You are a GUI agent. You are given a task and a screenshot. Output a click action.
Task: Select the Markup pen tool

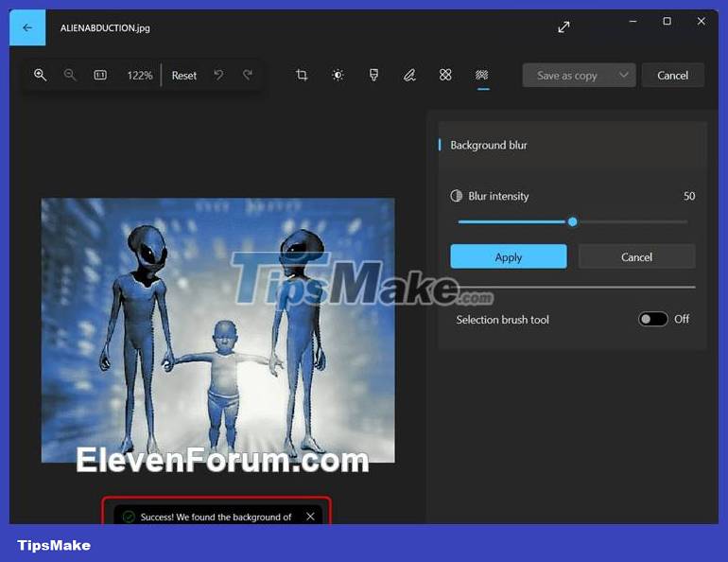click(x=409, y=75)
